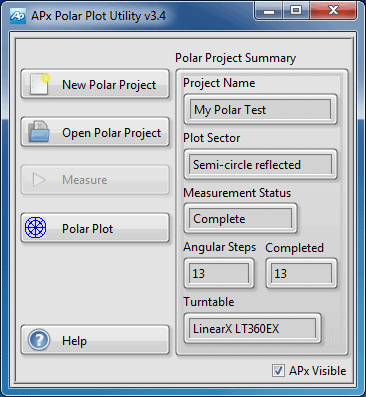Click the Polar Plot button label

click(x=87, y=229)
